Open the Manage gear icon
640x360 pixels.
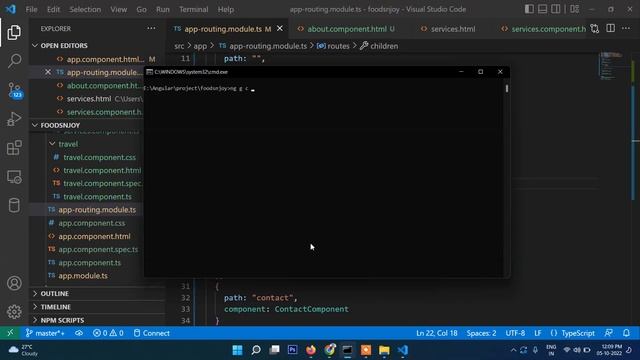[x=14, y=312]
